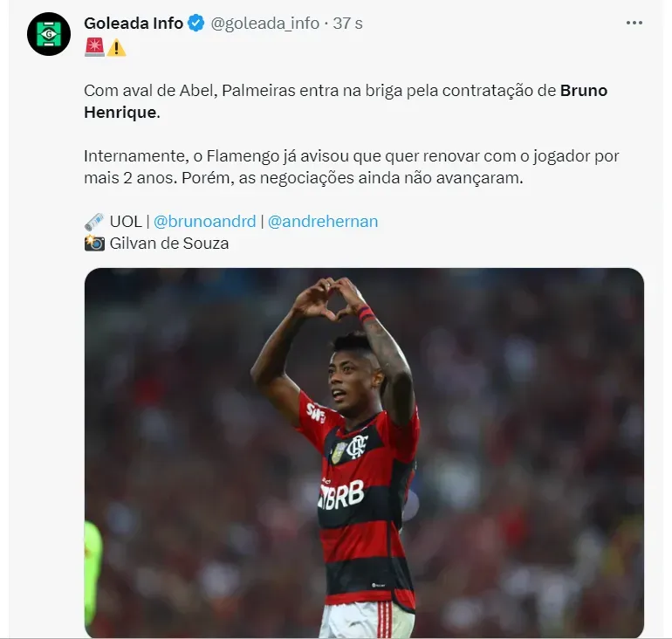
Task: Click the red siren emoji
Action: click(x=94, y=47)
